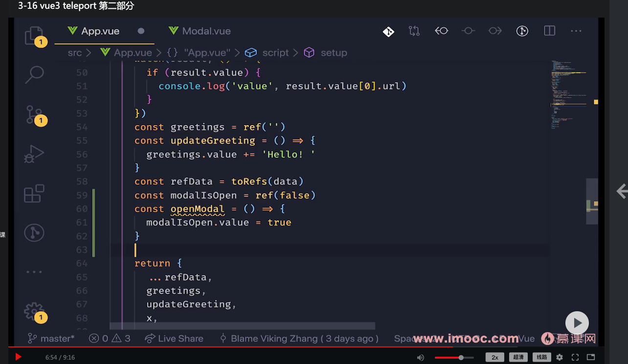The width and height of the screenshot is (628, 364).
Task: Click the unsaved dot on App.vue tab
Action: [x=141, y=31]
